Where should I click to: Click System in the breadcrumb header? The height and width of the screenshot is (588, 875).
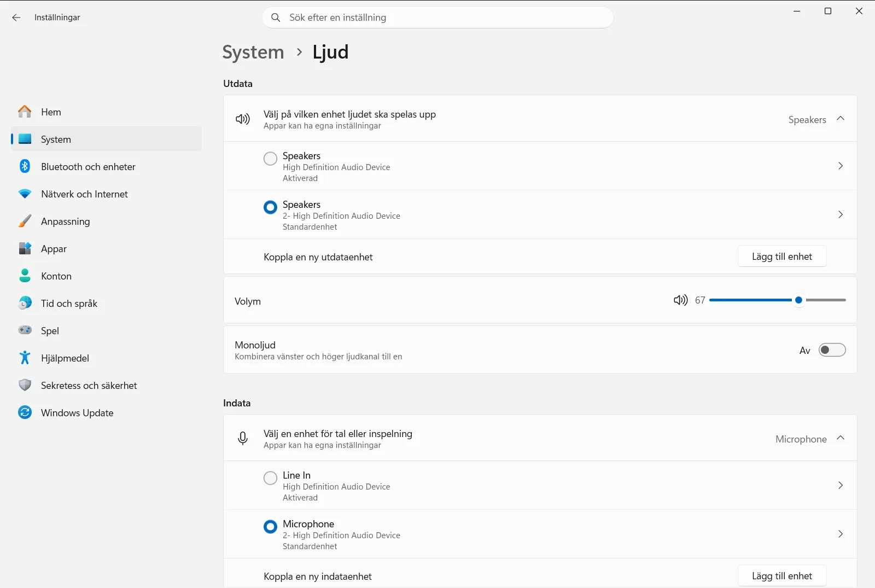tap(253, 52)
